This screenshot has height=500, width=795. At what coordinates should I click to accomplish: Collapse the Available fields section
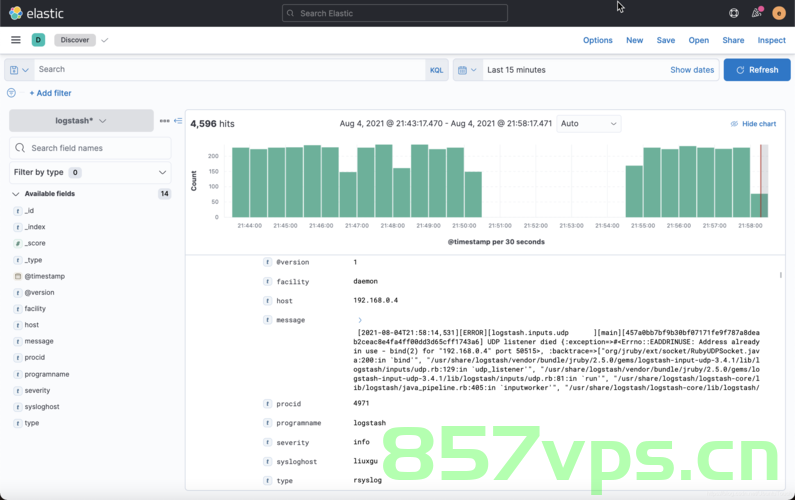(x=16, y=194)
